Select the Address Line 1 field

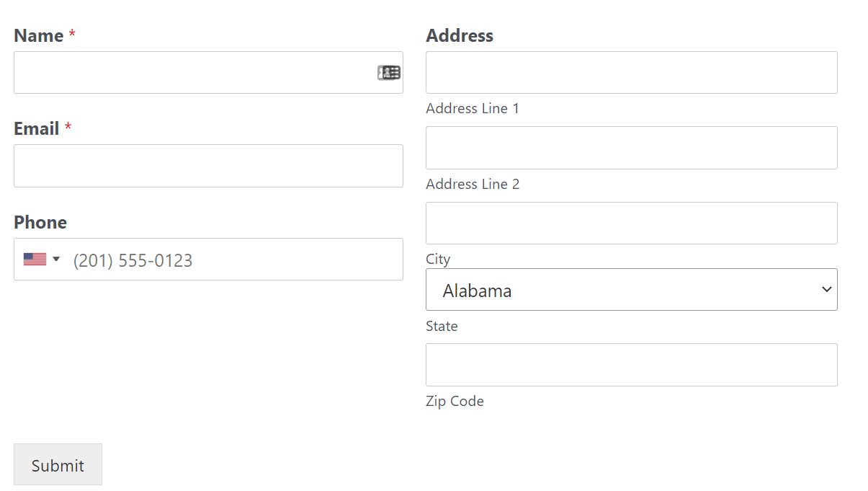(x=631, y=72)
